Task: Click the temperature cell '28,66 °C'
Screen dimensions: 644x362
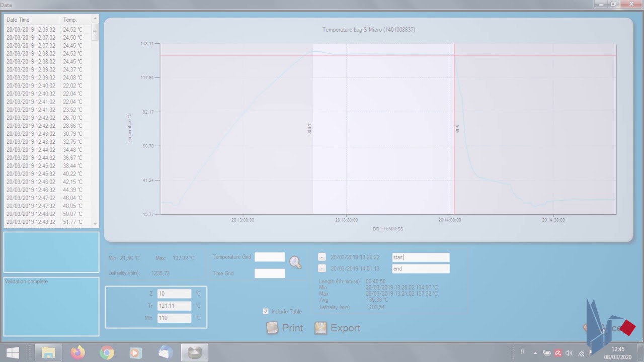Action: pos(72,126)
